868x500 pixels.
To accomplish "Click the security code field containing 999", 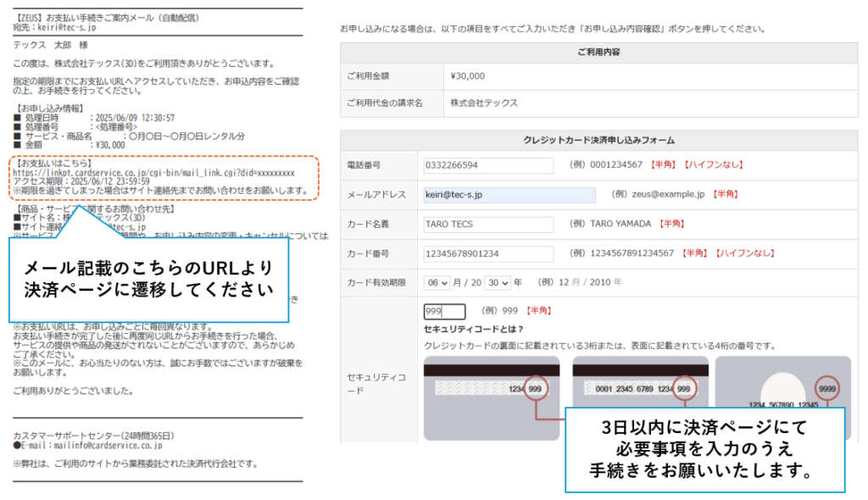I will click(444, 311).
